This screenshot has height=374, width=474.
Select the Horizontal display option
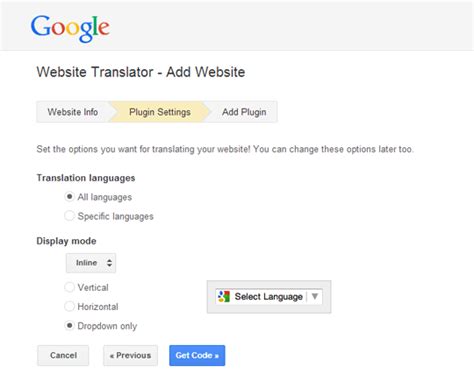coord(69,306)
